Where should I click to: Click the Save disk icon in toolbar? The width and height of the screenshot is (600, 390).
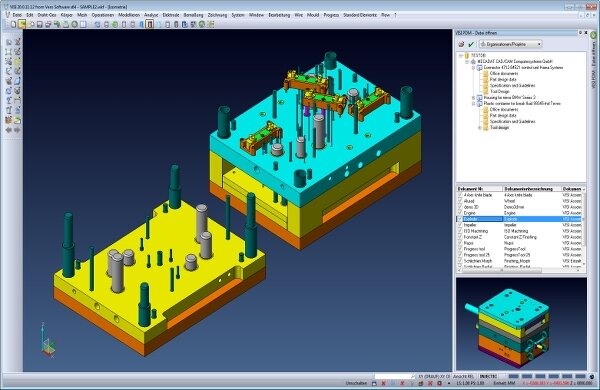tap(39, 24)
